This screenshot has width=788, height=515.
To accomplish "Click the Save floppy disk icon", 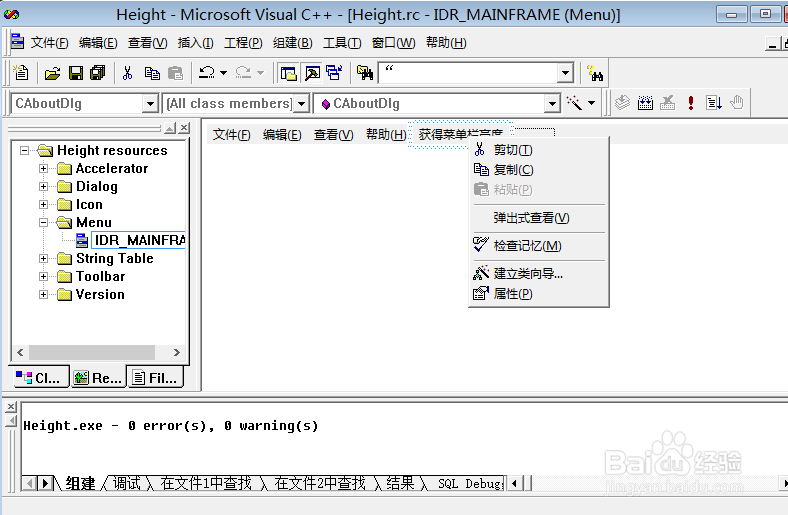I will click(x=76, y=73).
